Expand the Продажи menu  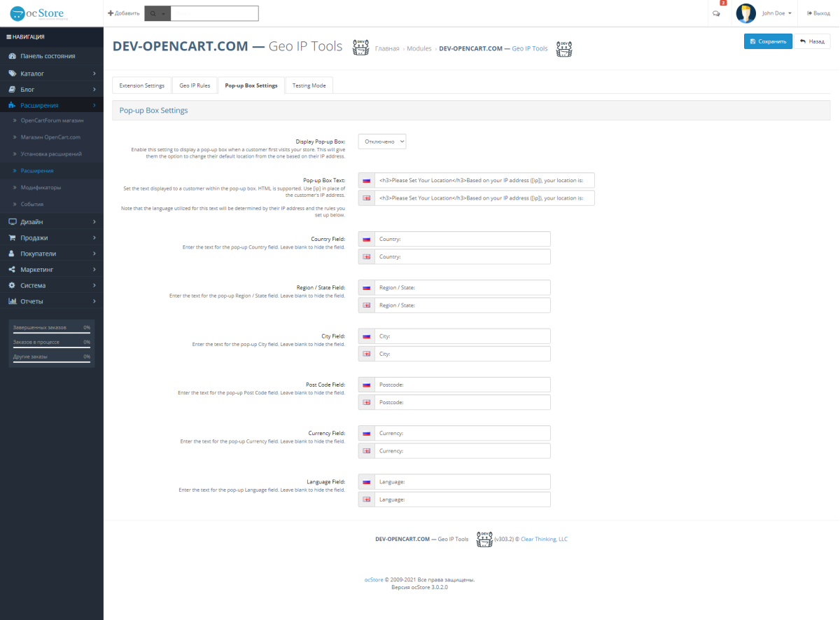[x=52, y=237]
